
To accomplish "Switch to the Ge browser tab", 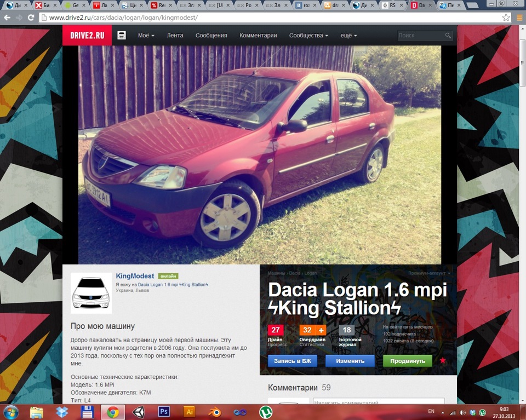I will coord(75,5).
